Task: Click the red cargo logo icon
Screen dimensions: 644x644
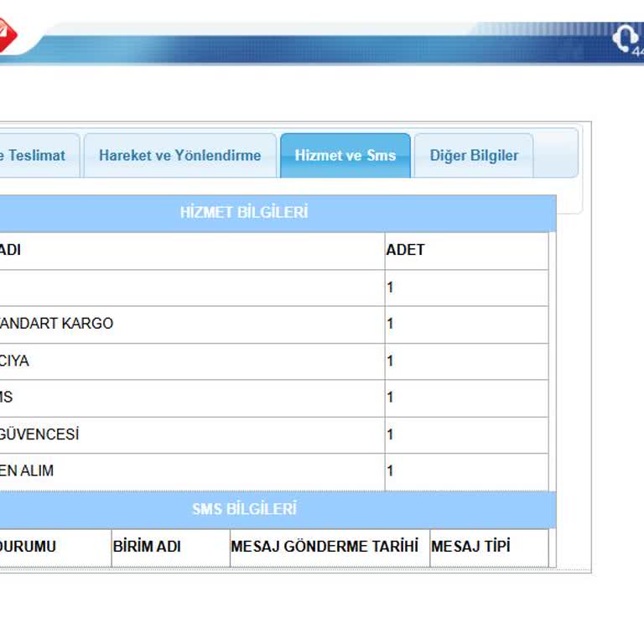Action: click(7, 35)
